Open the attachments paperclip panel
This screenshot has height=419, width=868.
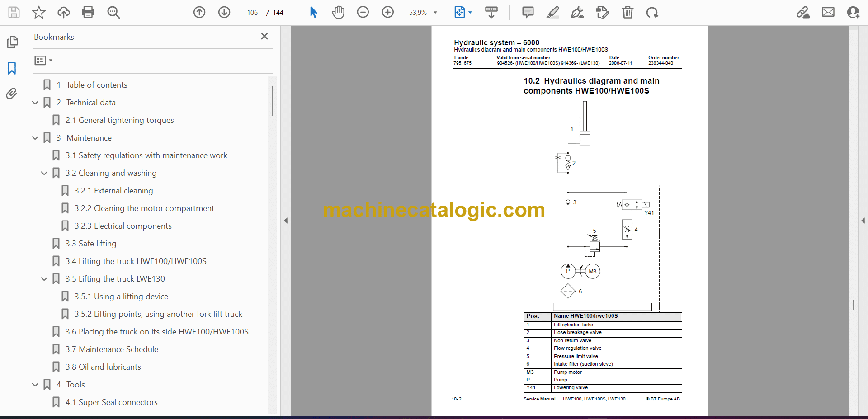(12, 94)
